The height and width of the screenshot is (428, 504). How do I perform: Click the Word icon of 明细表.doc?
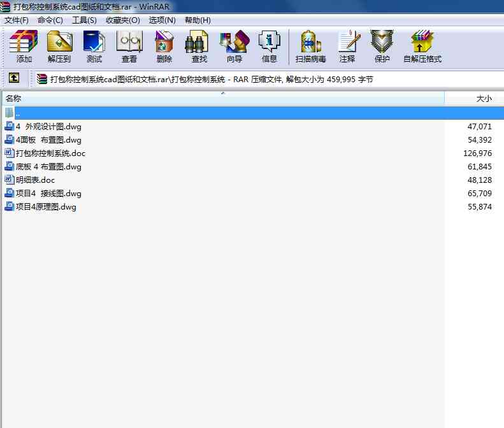[10, 180]
